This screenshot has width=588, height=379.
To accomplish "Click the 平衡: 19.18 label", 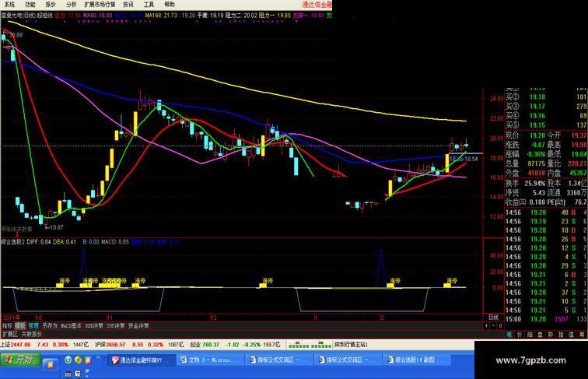I will tap(210, 16).
